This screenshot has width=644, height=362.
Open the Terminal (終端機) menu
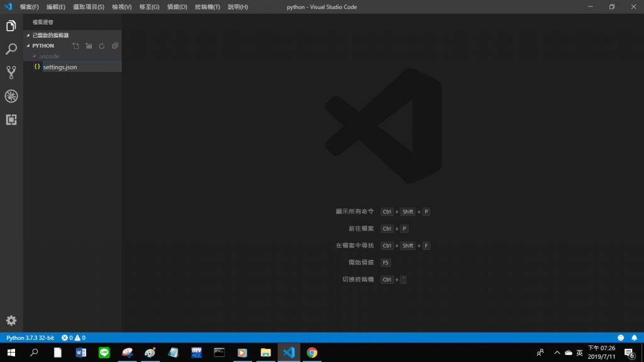(x=208, y=7)
